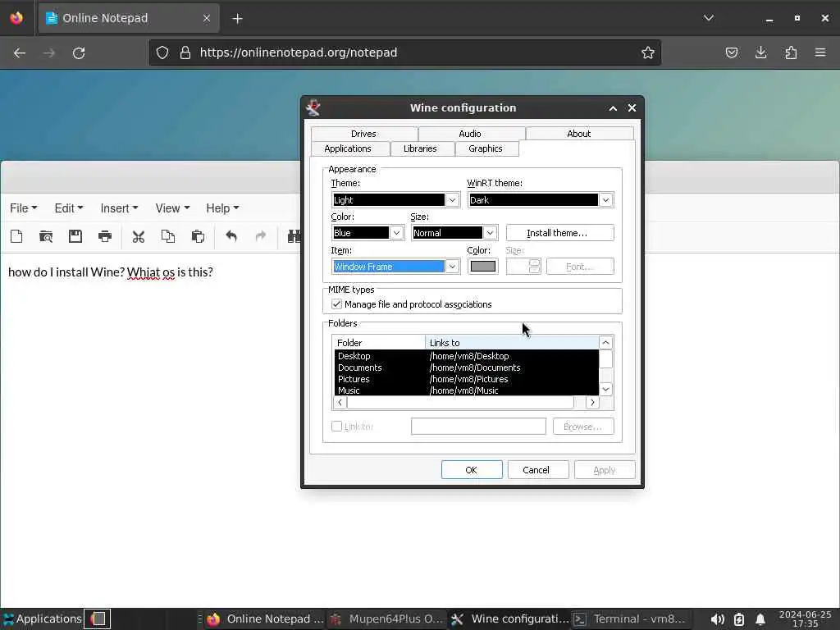Screen dimensions: 840x630
Task: Open the Applications menu on taskbar
Action: point(42,619)
